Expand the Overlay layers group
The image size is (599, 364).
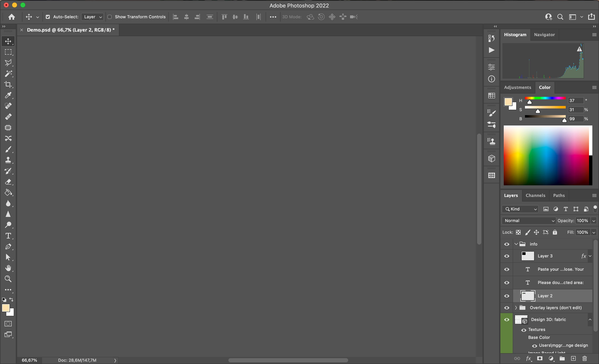pos(516,308)
